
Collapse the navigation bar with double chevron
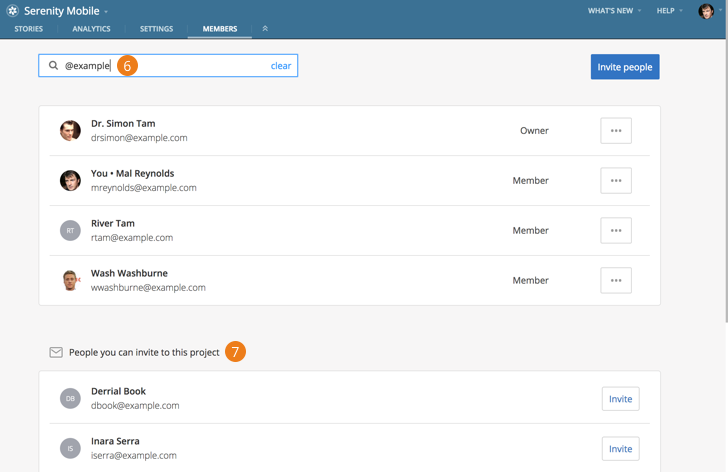265,29
